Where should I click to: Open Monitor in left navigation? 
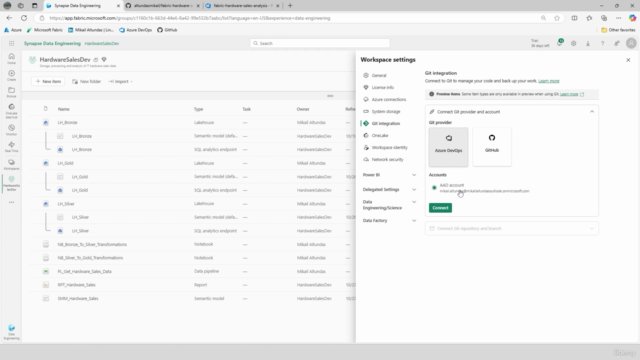(11, 130)
